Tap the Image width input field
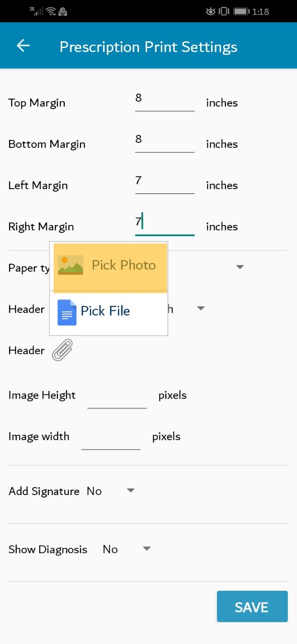The width and height of the screenshot is (297, 644). 111,437
